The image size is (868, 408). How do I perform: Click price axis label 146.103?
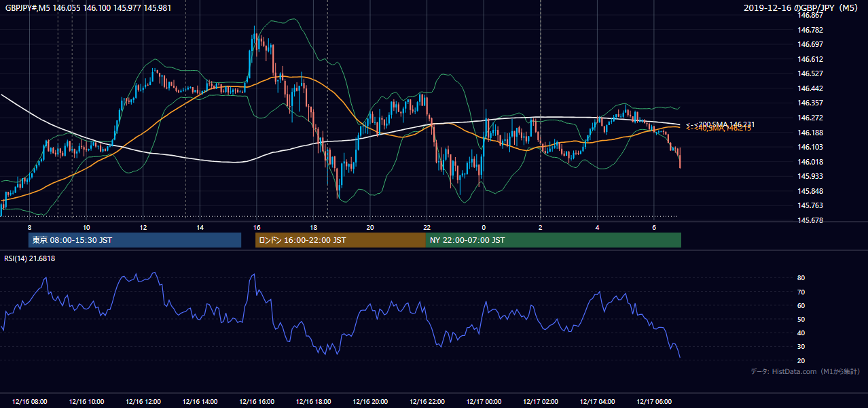(x=811, y=147)
